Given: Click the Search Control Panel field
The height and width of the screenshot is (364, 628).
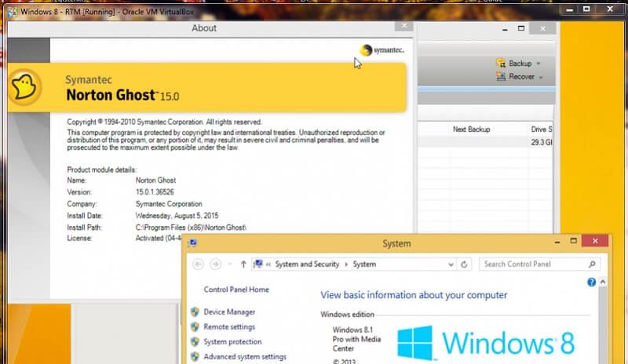Looking at the screenshot, I should (x=539, y=264).
